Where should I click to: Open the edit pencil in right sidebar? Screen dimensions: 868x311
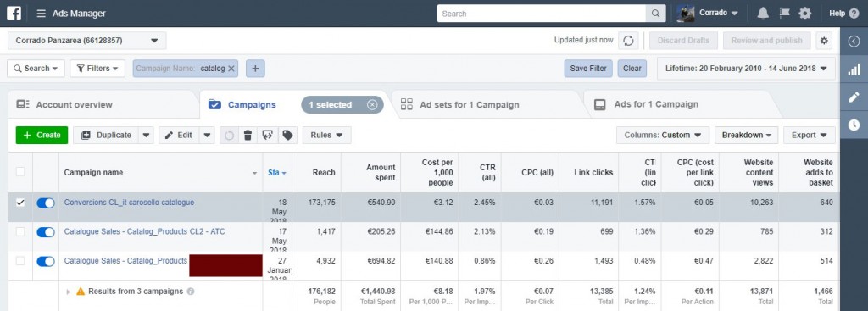(x=854, y=97)
